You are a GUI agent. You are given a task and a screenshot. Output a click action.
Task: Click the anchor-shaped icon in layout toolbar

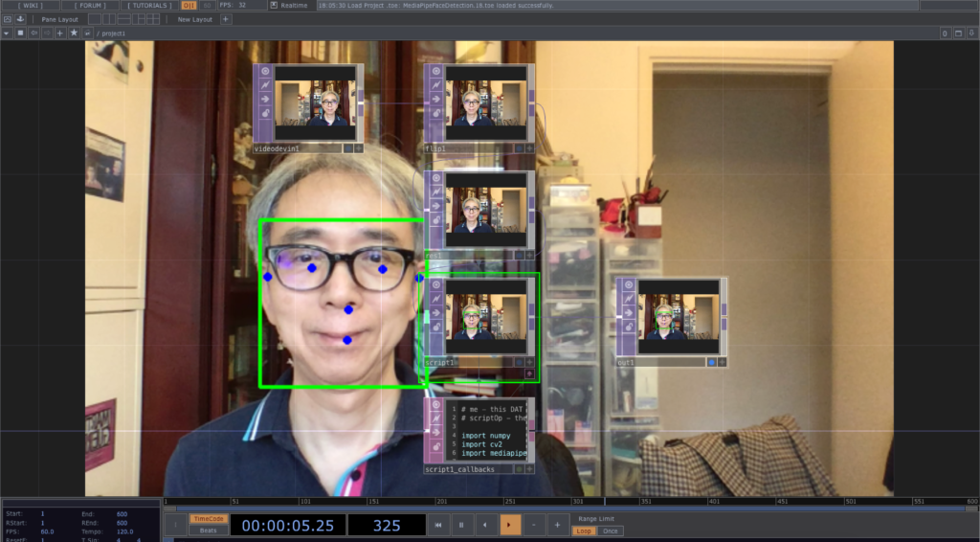pos(20,19)
